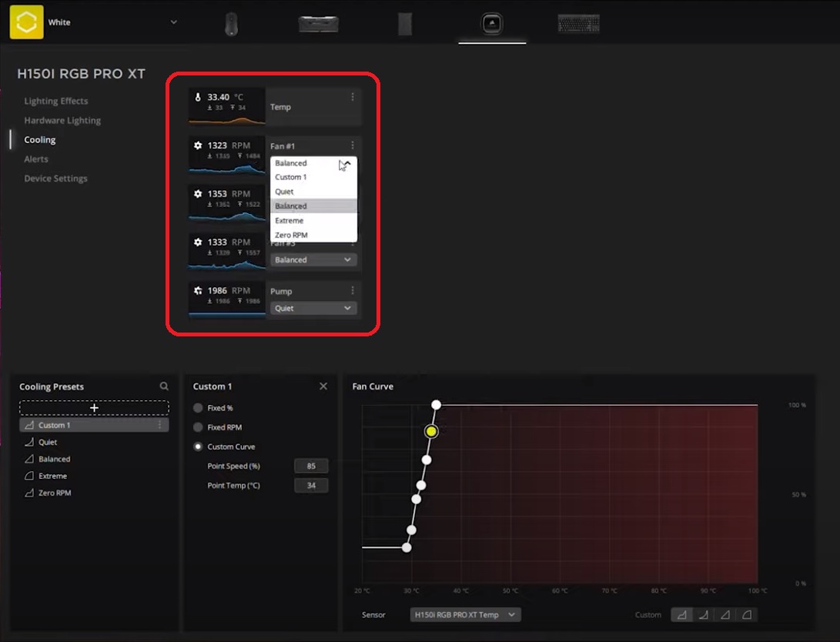Image resolution: width=840 pixels, height=642 pixels.
Task: Switch to the Lighting Effects section
Action: [55, 100]
